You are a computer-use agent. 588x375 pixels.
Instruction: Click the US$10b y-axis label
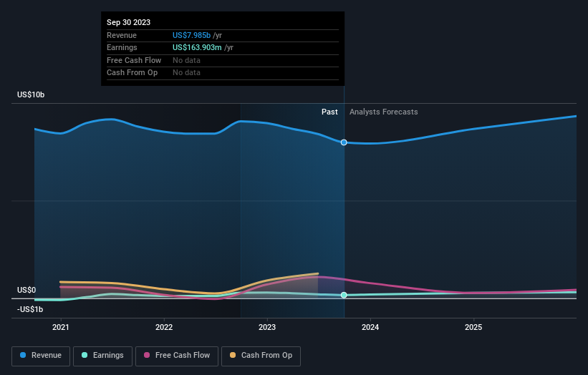31,94
